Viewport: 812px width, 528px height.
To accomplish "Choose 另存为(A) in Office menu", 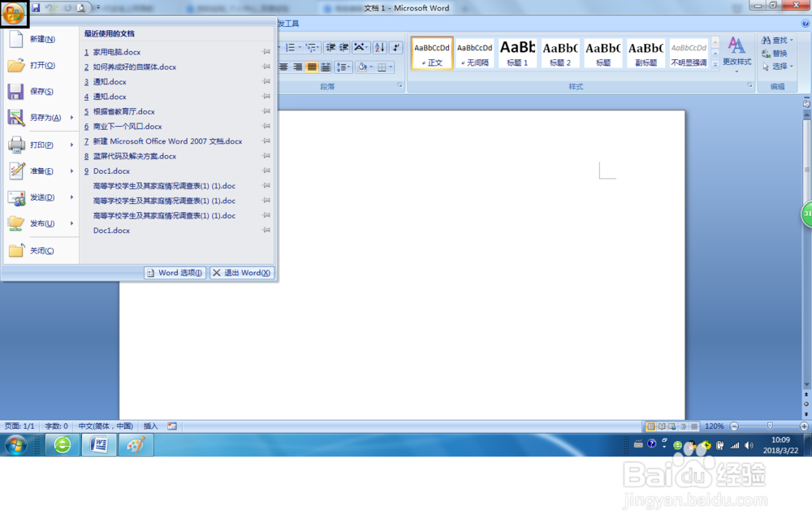I will pos(42,118).
